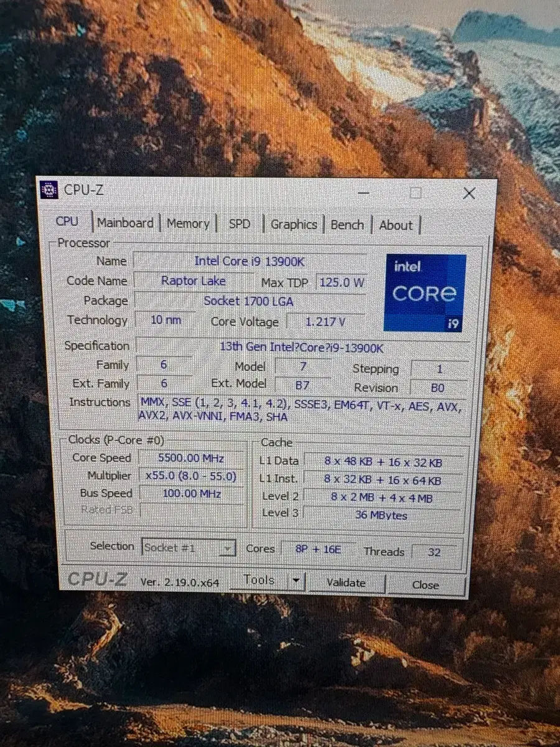Click the technology value '10 nm'
This screenshot has height=747, width=560.
[x=166, y=320]
